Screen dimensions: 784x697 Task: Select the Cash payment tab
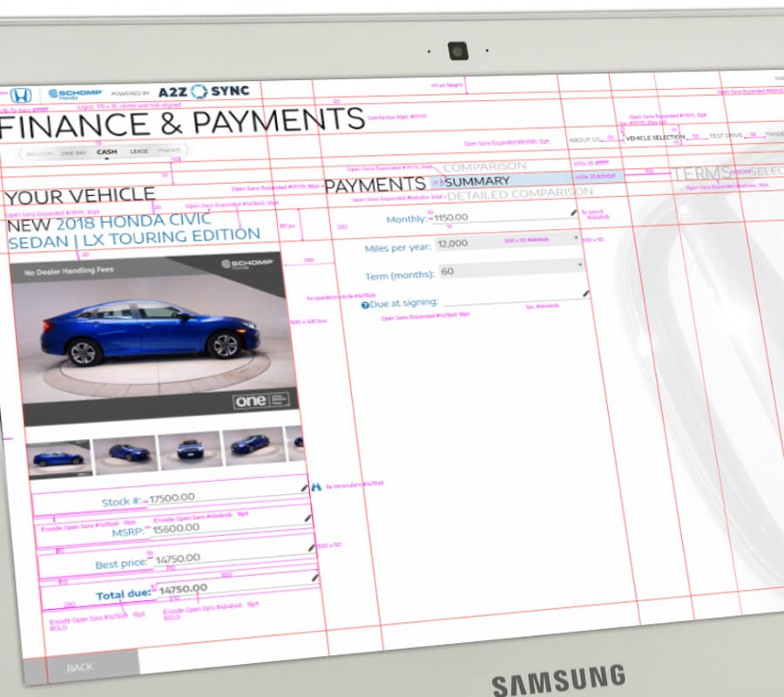106,152
